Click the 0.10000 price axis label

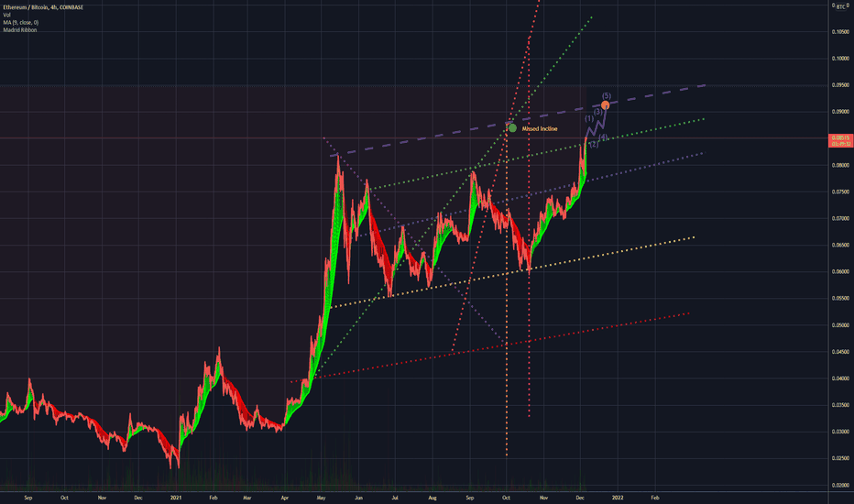840,59
